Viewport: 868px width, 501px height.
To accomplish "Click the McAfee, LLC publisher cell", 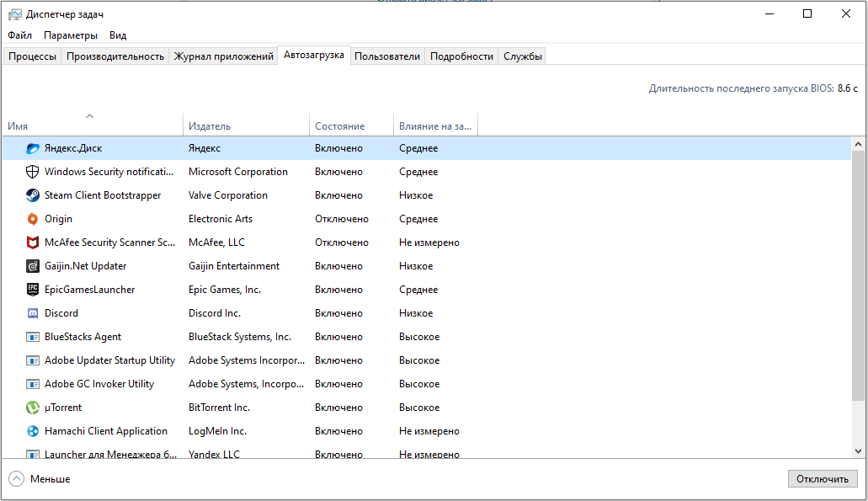I will tap(216, 243).
